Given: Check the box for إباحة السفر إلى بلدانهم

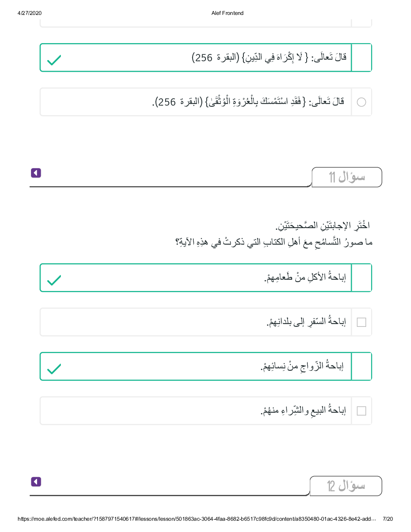Looking at the screenshot, I should [x=361, y=322].
